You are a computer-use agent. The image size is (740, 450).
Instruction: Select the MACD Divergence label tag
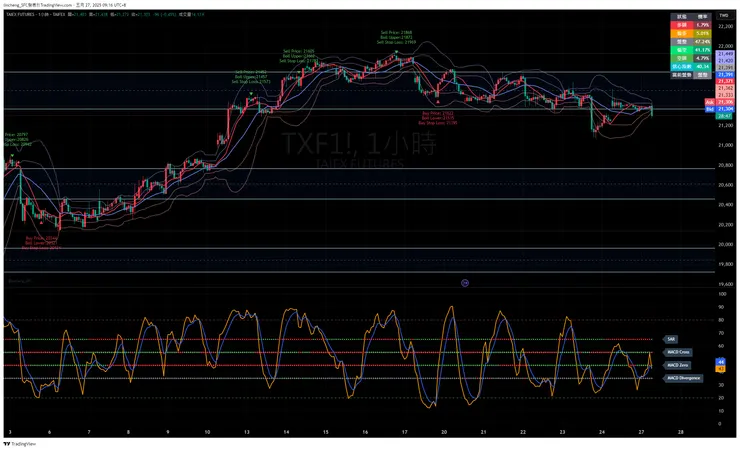(683, 378)
